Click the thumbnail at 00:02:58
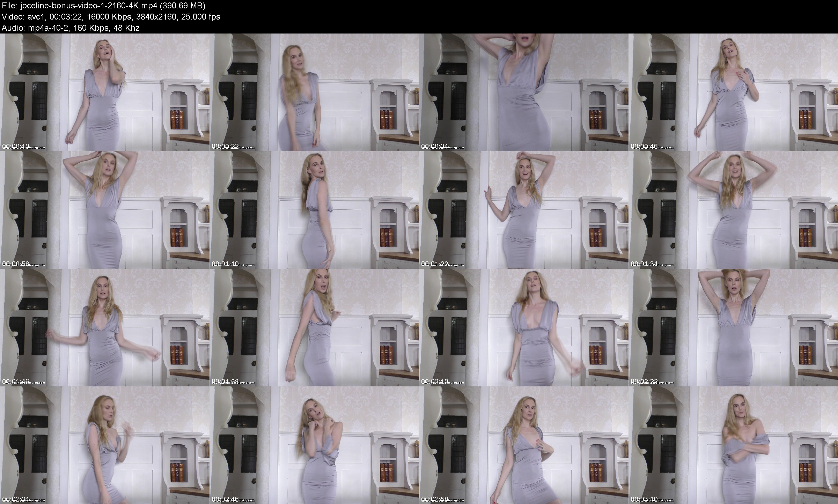838x504 pixels. pos(524,445)
